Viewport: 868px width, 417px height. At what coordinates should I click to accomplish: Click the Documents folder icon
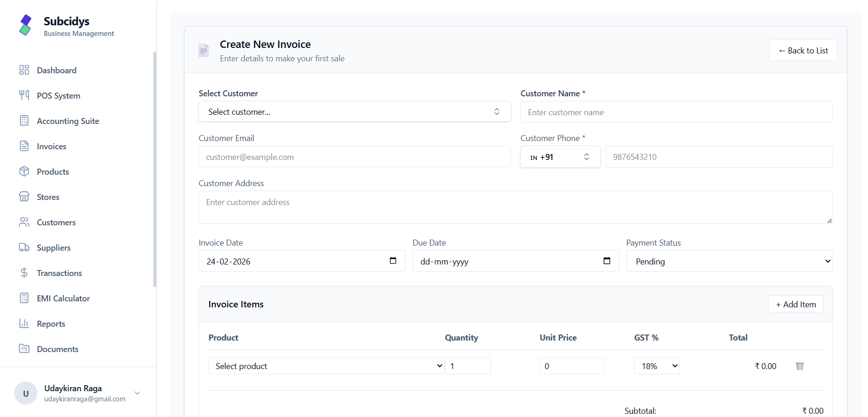click(24, 349)
